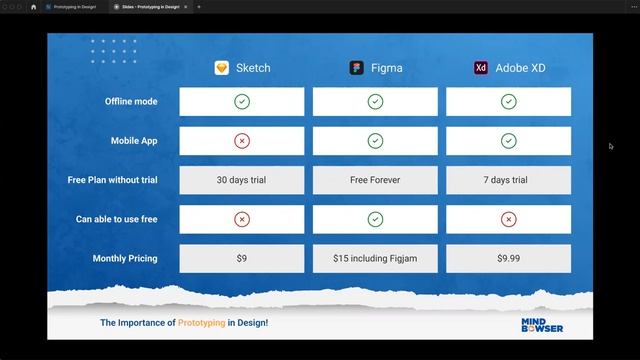The width and height of the screenshot is (640, 360).
Task: Click the 'Adobe XD' column heading
Action: [x=520, y=68]
